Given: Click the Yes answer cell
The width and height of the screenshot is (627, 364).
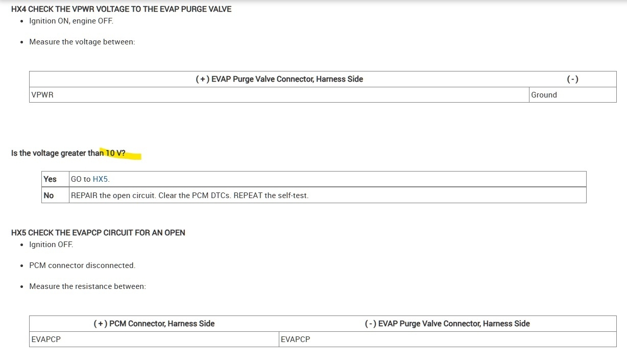Looking at the screenshot, I should click(x=50, y=179).
